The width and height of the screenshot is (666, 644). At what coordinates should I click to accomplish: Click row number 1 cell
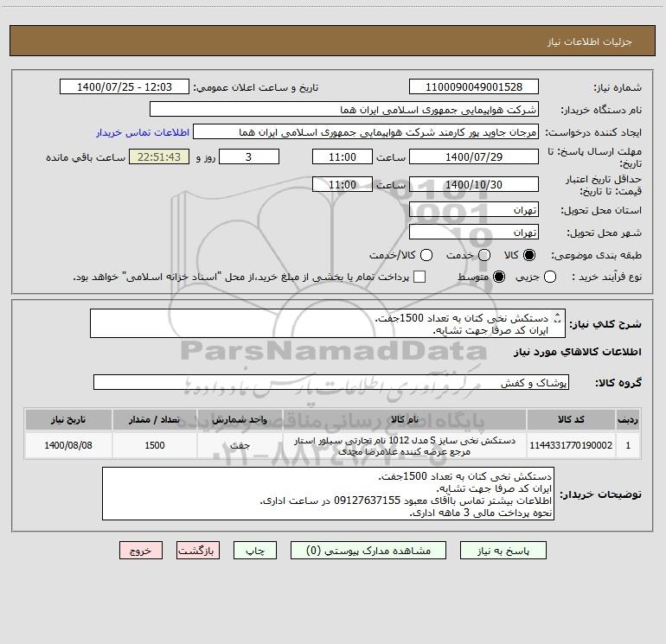628,445
